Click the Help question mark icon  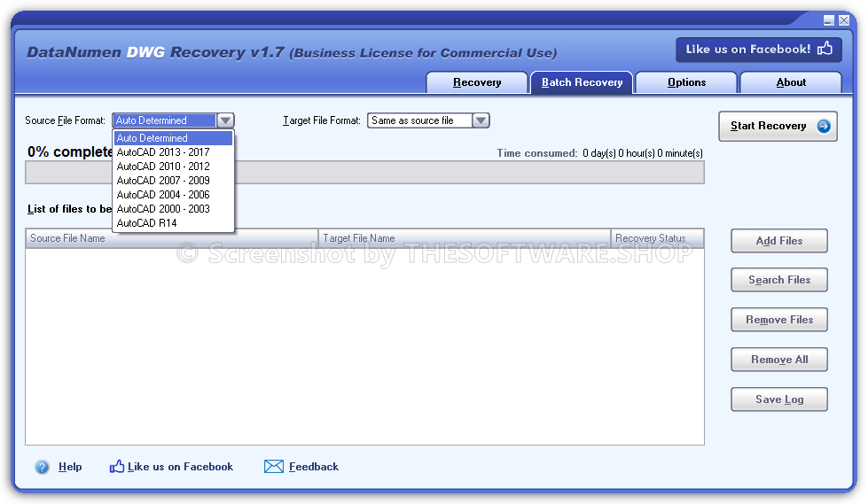42,467
